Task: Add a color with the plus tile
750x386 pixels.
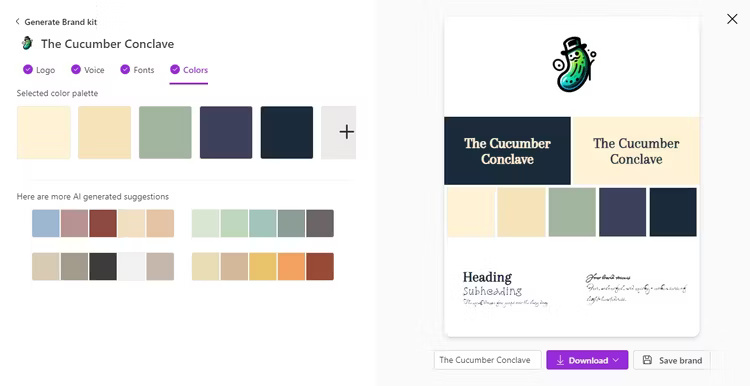Action: pyautogui.click(x=339, y=132)
